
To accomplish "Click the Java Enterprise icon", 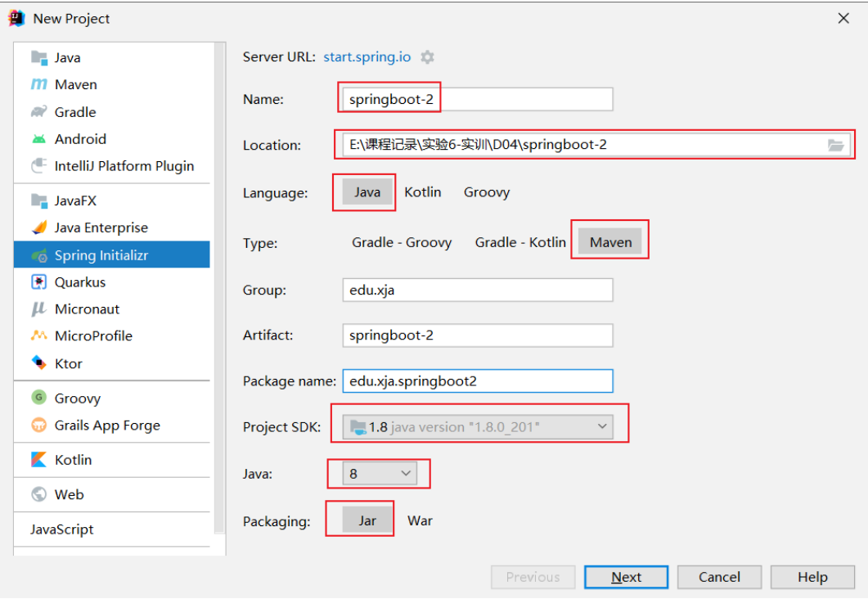I will [x=39, y=227].
